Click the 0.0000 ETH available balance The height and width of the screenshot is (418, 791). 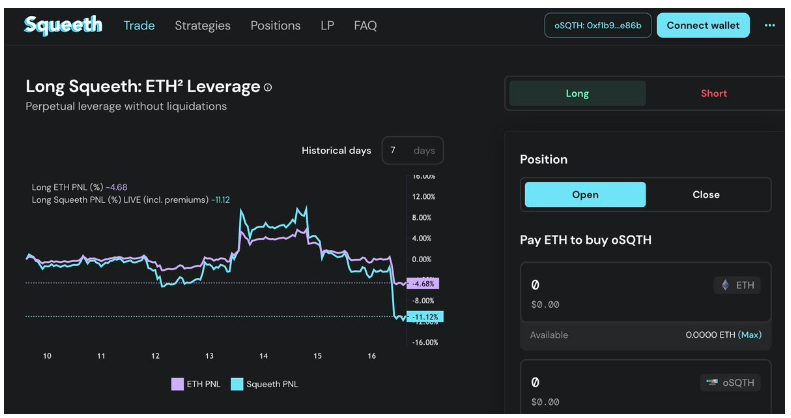pyautogui.click(x=710, y=335)
